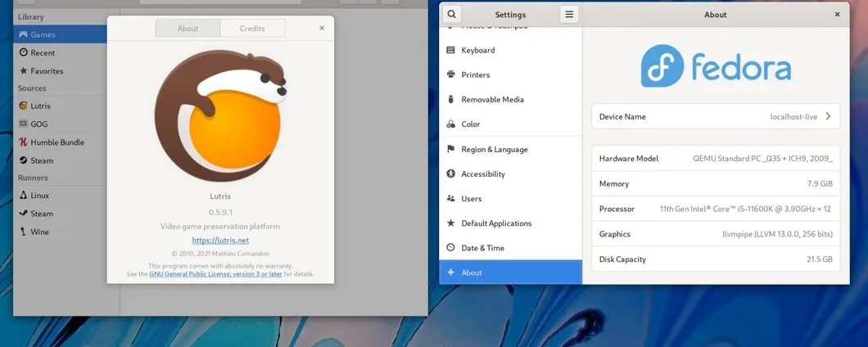Click the Lutris source icon
Image resolution: width=868 pixels, height=347 pixels.
[23, 106]
